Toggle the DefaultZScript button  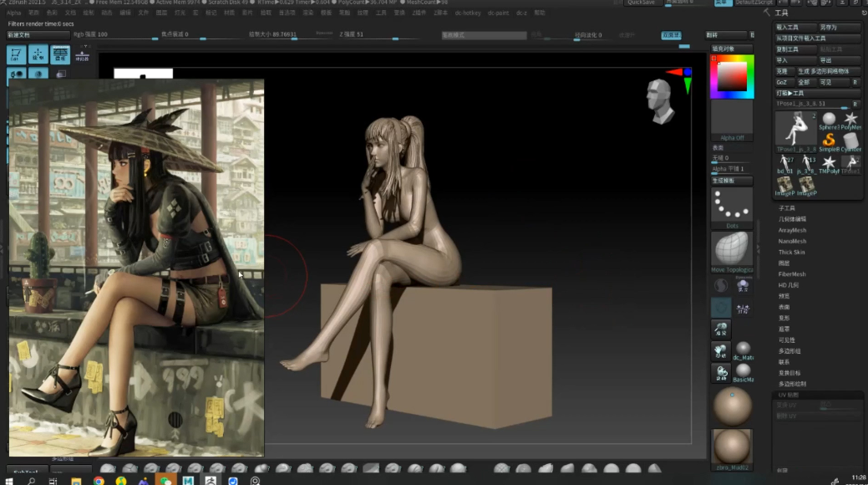[754, 3]
